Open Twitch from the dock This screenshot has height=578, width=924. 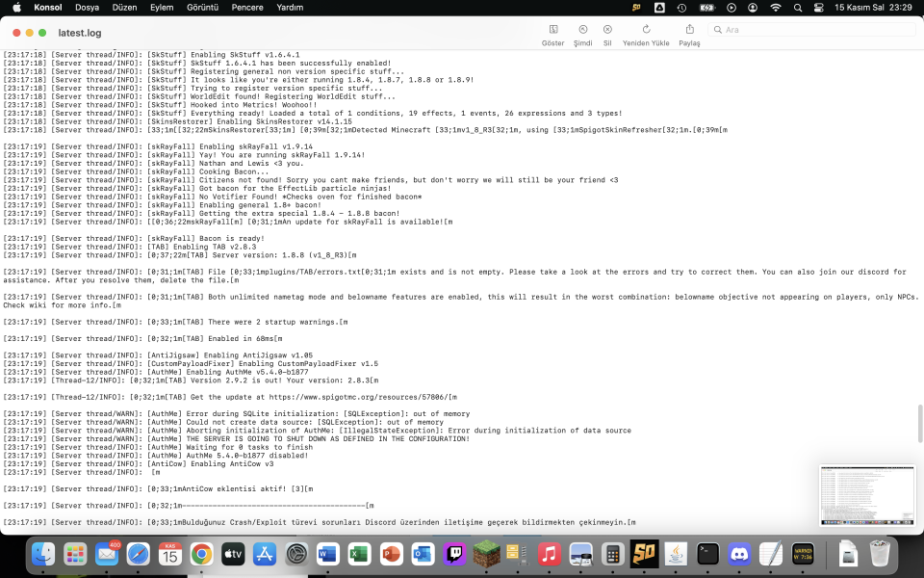[454, 554]
